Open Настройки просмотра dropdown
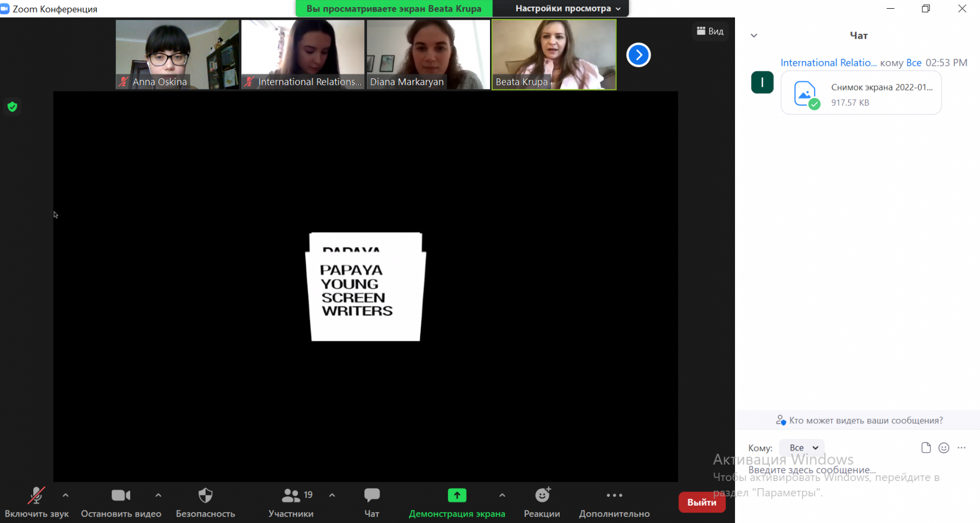Image resolution: width=980 pixels, height=523 pixels. coord(568,9)
